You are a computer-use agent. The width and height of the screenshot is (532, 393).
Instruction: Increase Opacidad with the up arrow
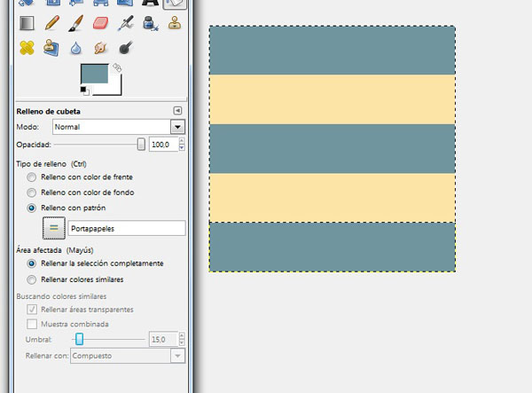pos(182,141)
